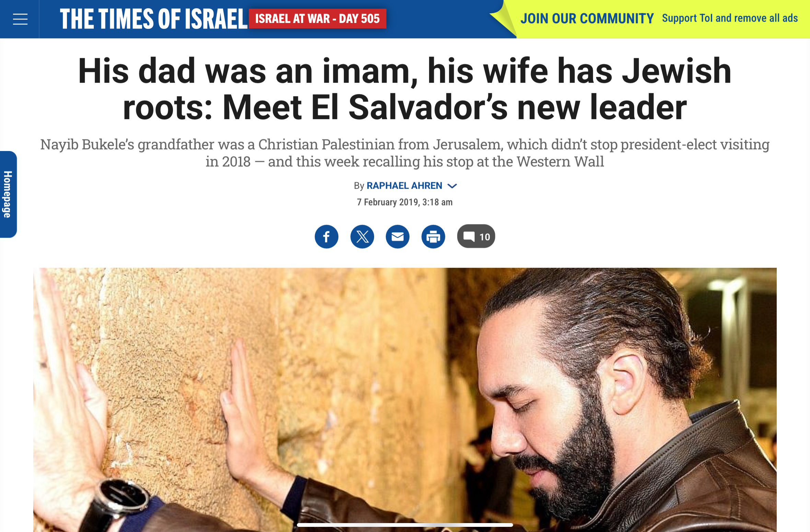
Task: Click Join Our Community link
Action: point(587,19)
